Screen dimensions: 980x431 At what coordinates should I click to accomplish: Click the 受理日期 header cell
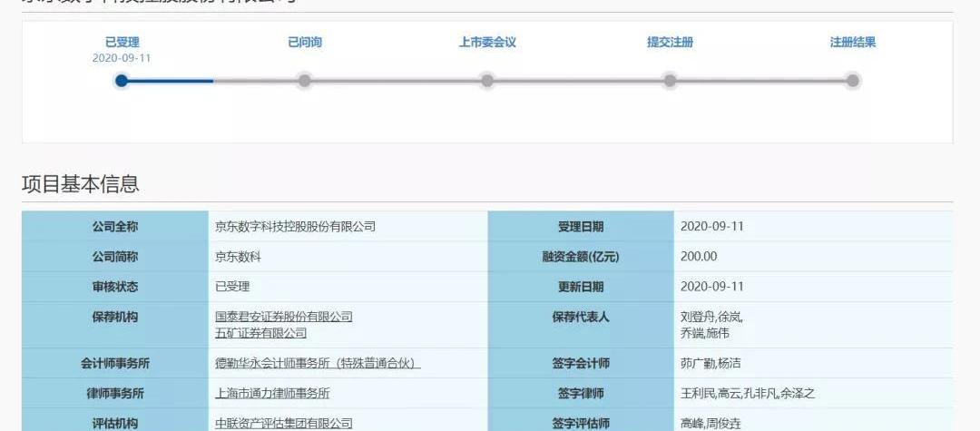click(x=581, y=227)
